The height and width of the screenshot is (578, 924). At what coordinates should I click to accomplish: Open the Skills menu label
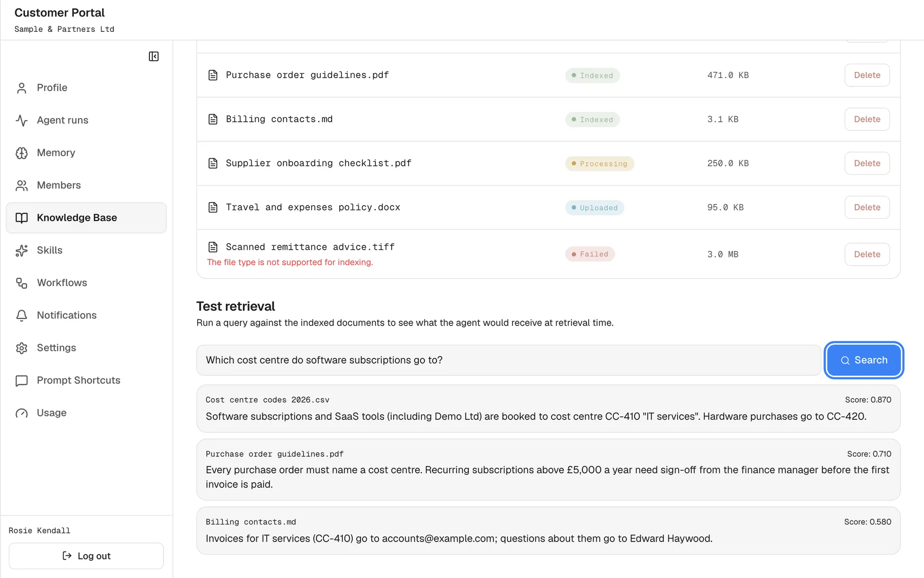50,250
